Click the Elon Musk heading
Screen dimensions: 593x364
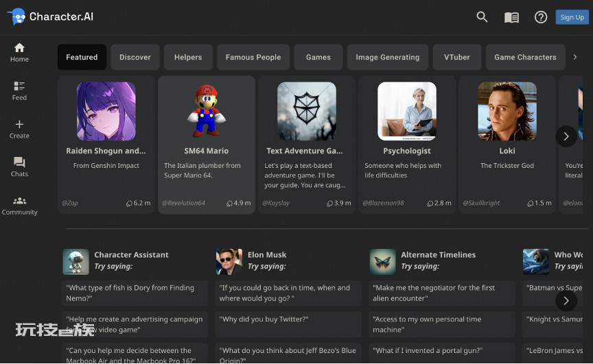[267, 255]
